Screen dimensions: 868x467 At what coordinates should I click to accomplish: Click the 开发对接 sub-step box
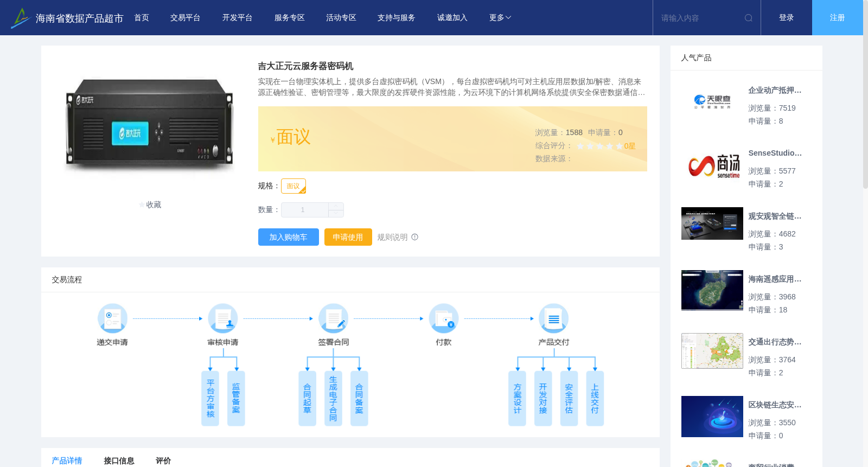(x=543, y=399)
